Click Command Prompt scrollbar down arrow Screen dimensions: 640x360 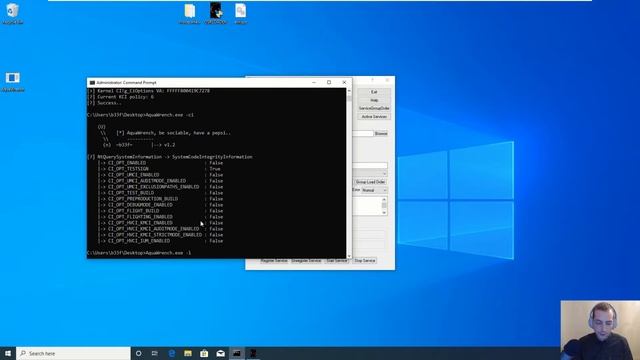[349, 256]
